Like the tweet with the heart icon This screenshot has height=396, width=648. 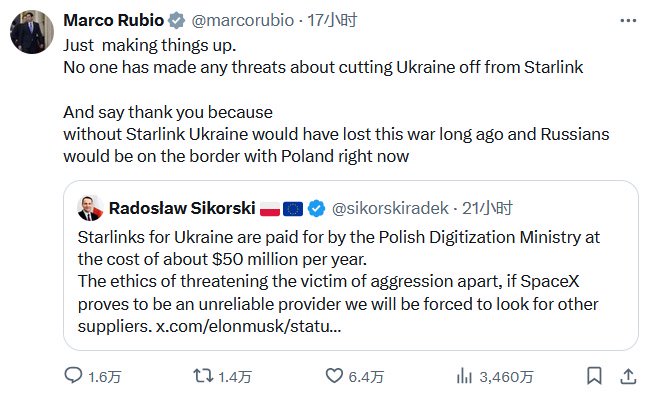point(334,376)
